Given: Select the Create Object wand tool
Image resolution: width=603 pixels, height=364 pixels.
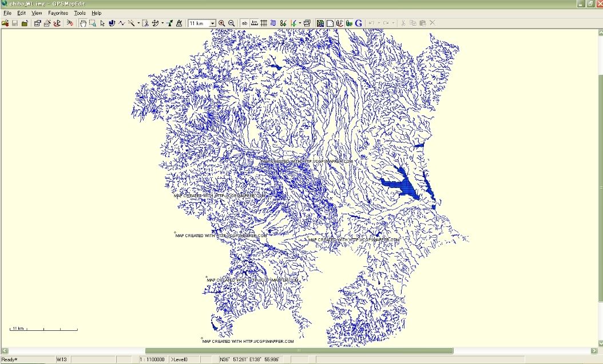Looking at the screenshot, I should coord(132,23).
